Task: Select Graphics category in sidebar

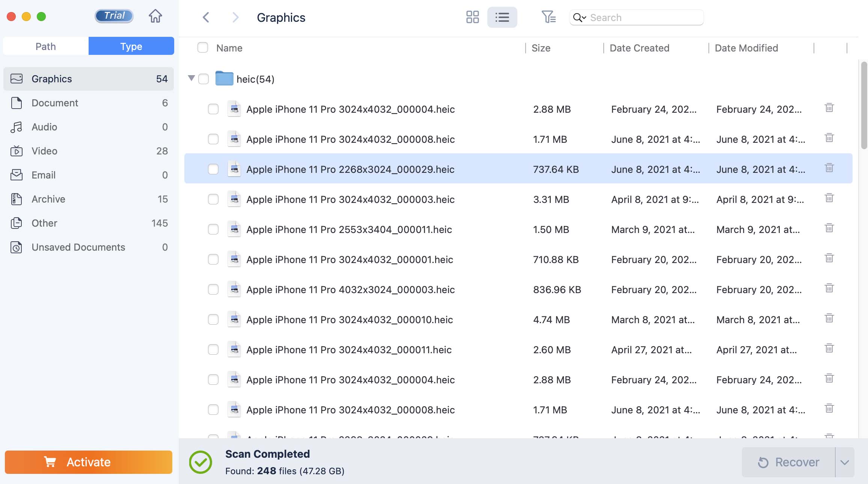Action: (x=89, y=79)
